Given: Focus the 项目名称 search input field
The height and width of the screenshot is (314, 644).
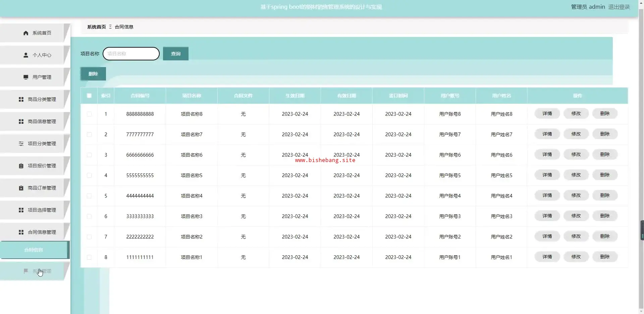Looking at the screenshot, I should [131, 54].
